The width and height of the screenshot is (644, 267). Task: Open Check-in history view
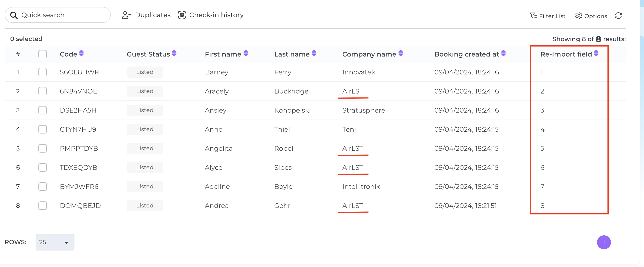211,15
